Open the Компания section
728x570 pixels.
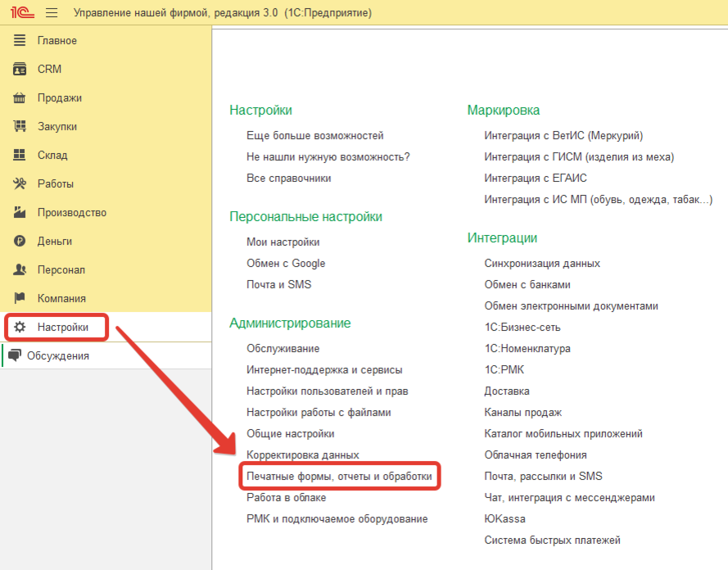pos(61,298)
